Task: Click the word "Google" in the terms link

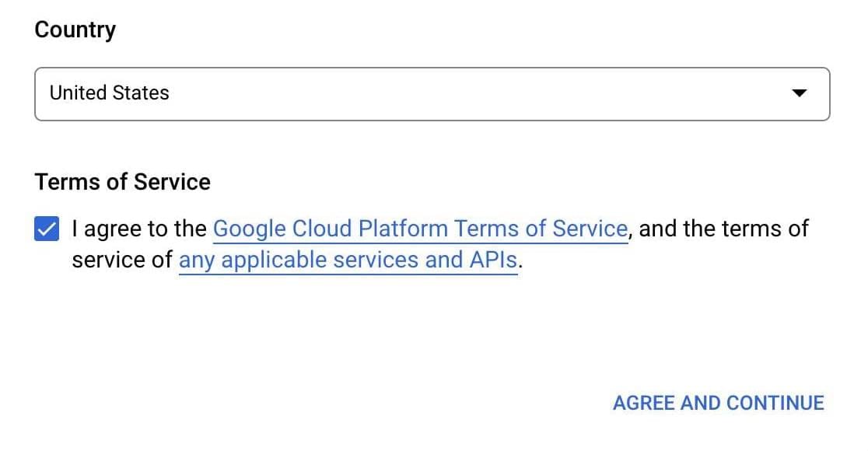Action: [249, 229]
